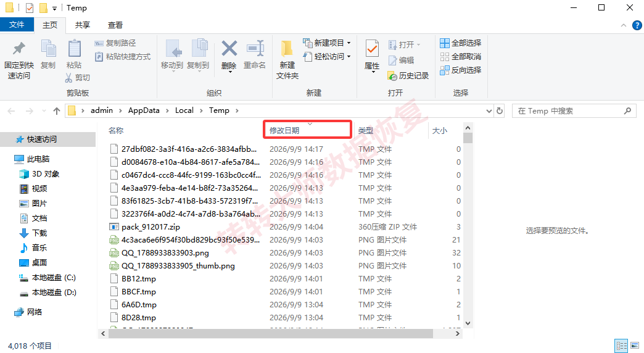Switch to the 查看 view tab
The image size is (644, 353).
[115, 25]
